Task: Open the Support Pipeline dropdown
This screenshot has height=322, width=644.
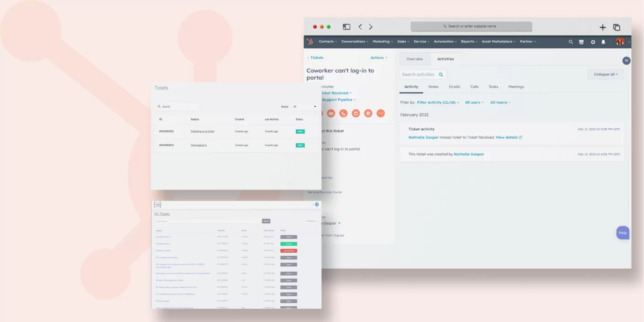Action: [339, 100]
